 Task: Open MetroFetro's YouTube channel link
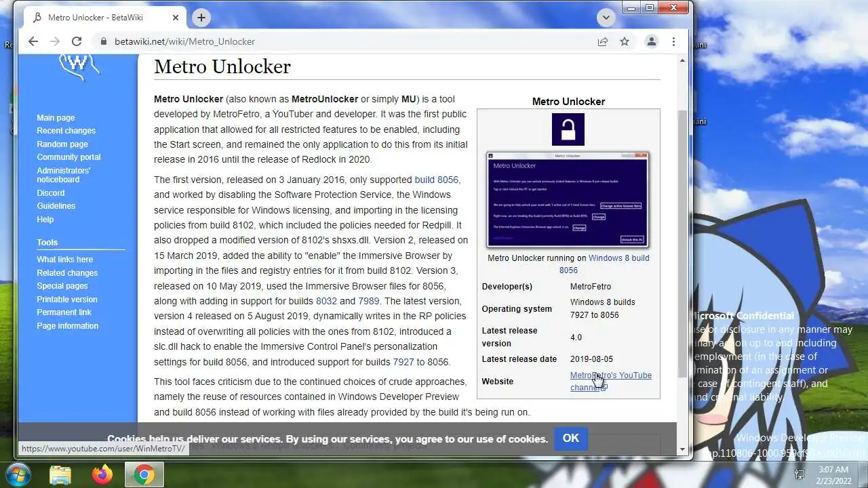coord(611,382)
